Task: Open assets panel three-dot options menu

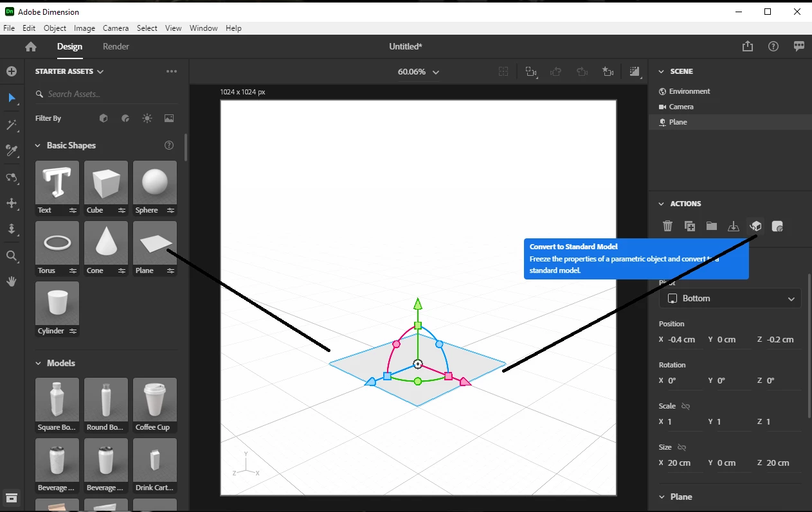Action: (x=172, y=71)
